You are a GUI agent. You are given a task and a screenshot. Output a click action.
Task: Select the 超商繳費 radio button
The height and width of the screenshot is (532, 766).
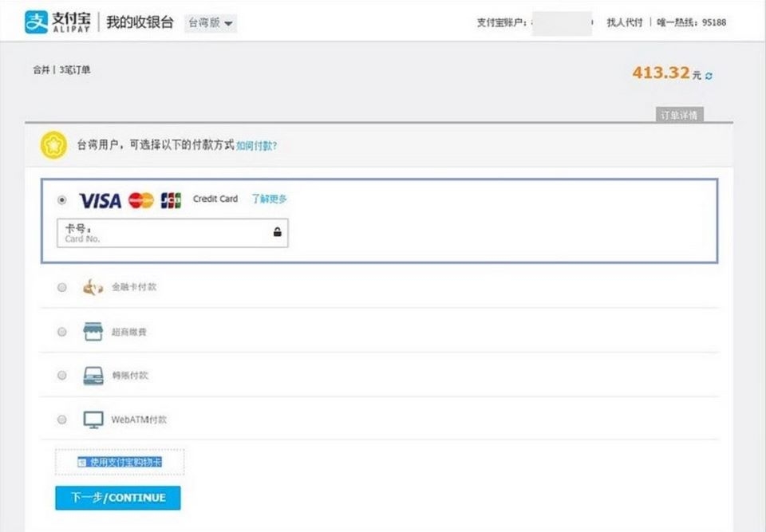[x=62, y=332]
